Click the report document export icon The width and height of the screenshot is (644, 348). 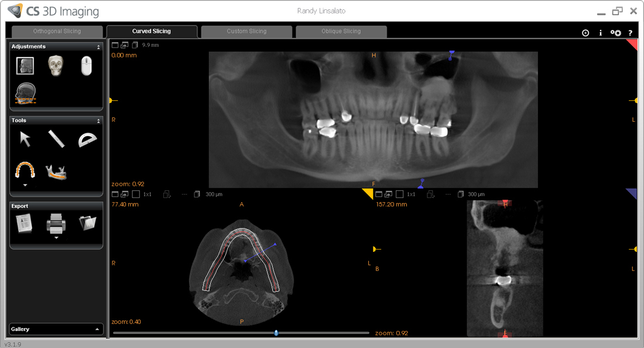click(25, 223)
